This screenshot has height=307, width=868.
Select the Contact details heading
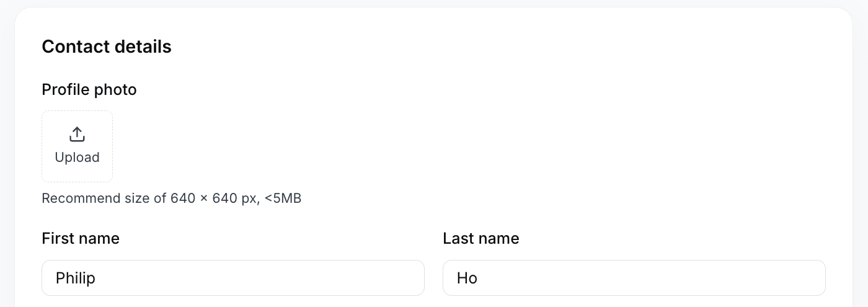(x=107, y=47)
